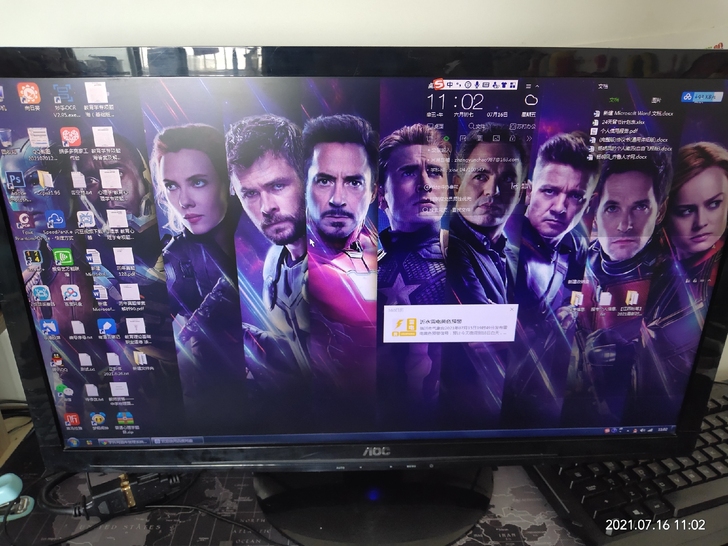This screenshot has width=728, height=546.
Task: Click the Sogou S logo on the IME bar
Action: pyautogui.click(x=438, y=84)
